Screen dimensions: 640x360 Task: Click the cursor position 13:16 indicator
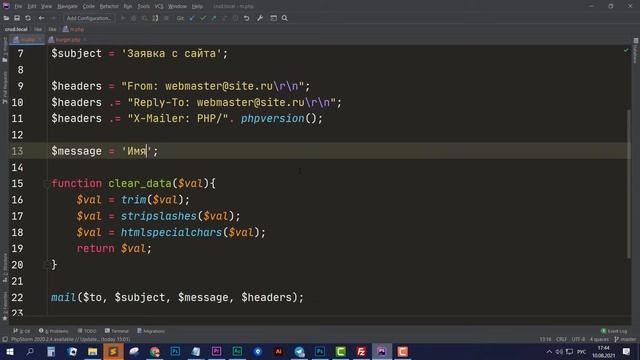[545, 339]
